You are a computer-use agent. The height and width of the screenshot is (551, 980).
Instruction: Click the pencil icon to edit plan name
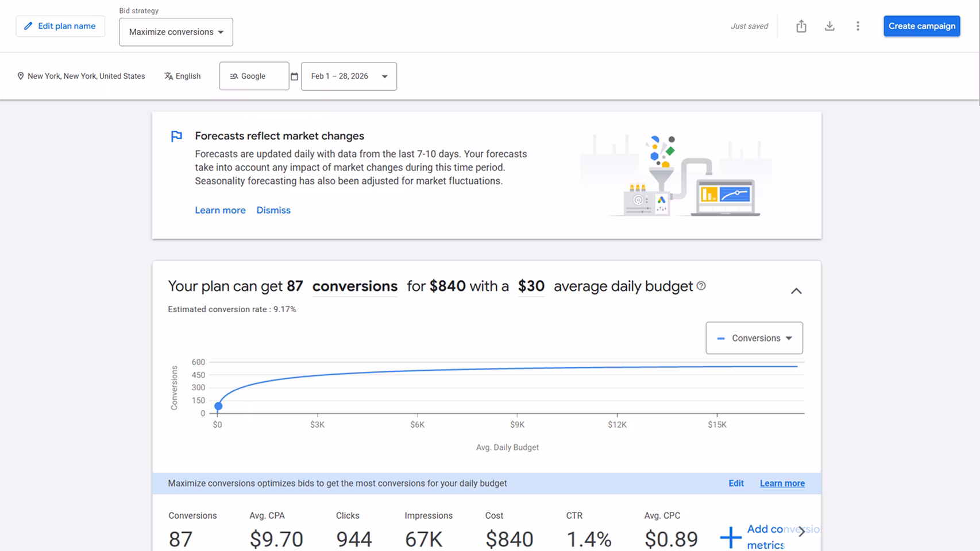tap(28, 26)
